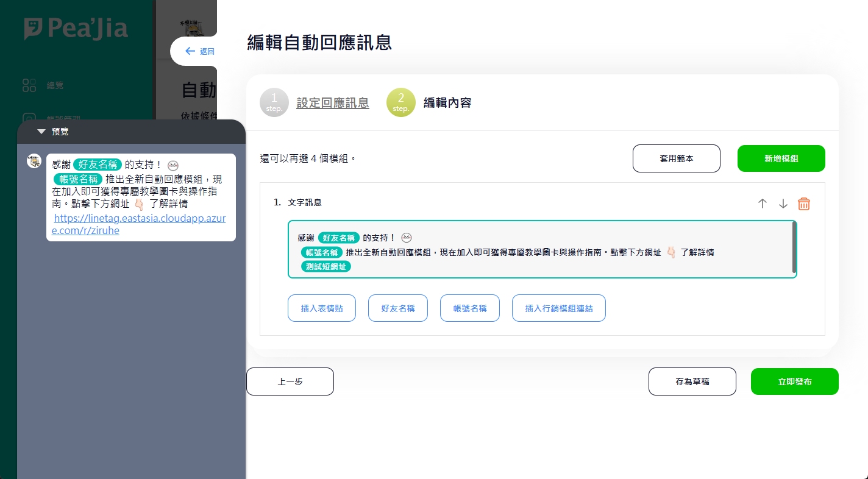
Task: Click 新增模組 to add a module
Action: pyautogui.click(x=781, y=158)
